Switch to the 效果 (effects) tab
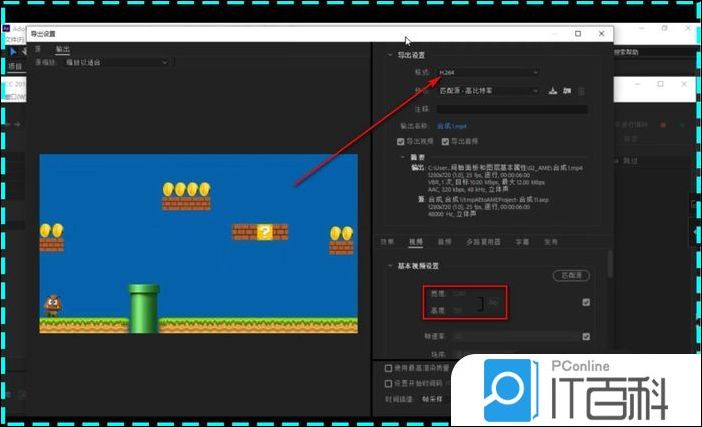 [387, 242]
